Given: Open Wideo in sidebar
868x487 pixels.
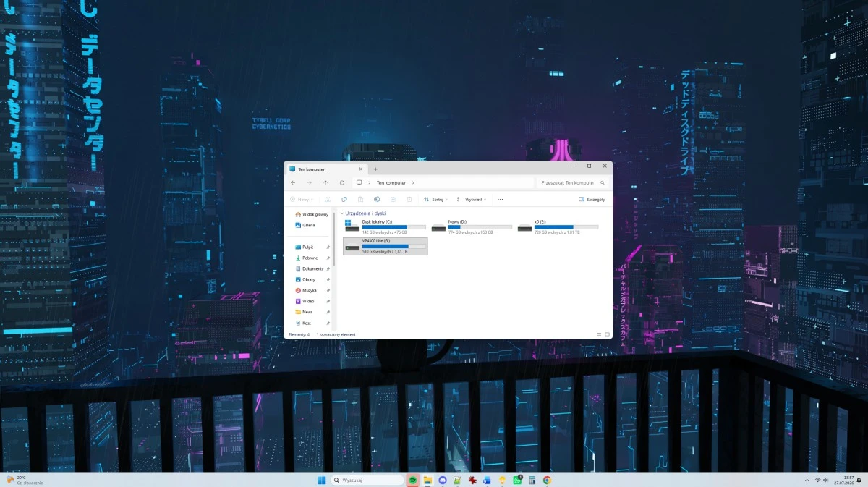Looking at the screenshot, I should click(x=305, y=301).
